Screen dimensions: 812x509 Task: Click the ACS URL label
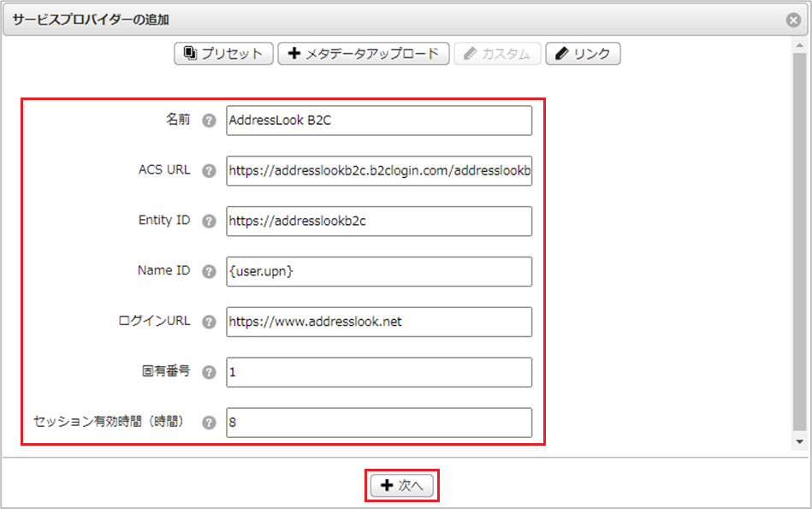164,170
